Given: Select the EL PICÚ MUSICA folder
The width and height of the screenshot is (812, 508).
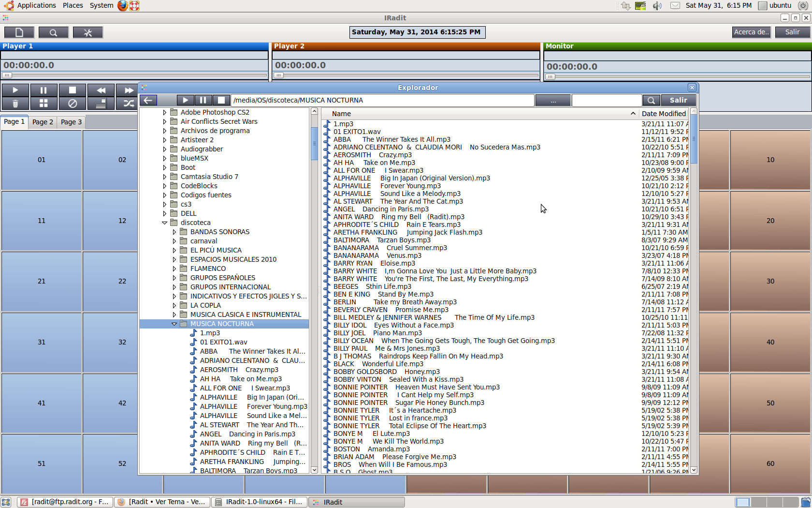Looking at the screenshot, I should pyautogui.click(x=216, y=250).
